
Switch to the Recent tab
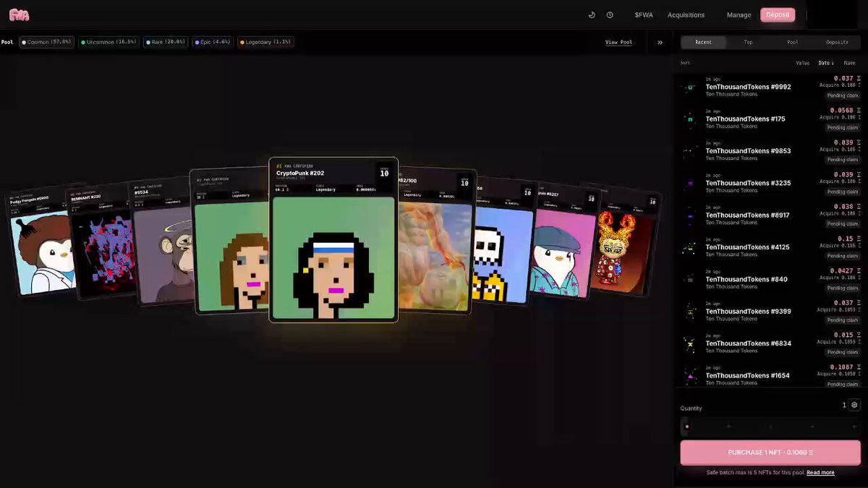click(703, 42)
